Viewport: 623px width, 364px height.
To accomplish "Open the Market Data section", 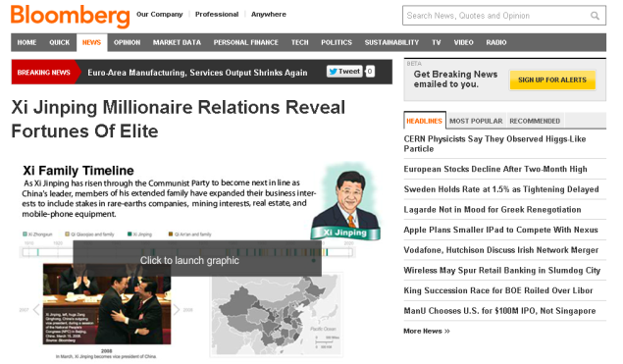I will 177,42.
